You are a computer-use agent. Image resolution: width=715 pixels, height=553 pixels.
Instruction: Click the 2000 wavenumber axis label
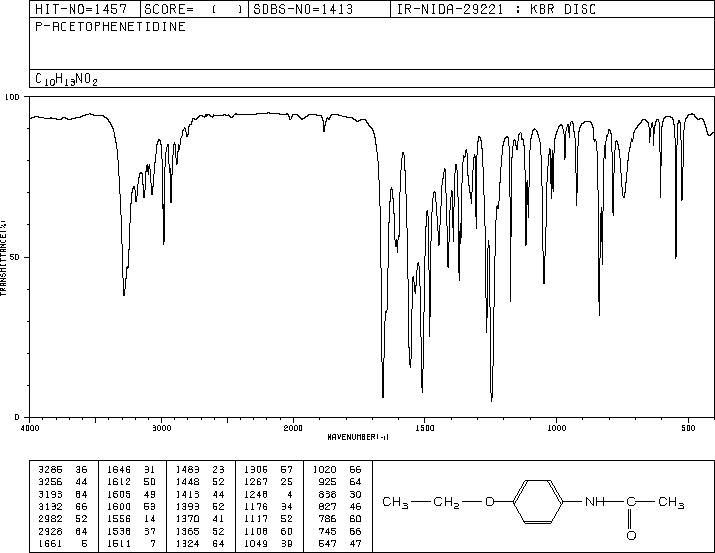coord(293,428)
